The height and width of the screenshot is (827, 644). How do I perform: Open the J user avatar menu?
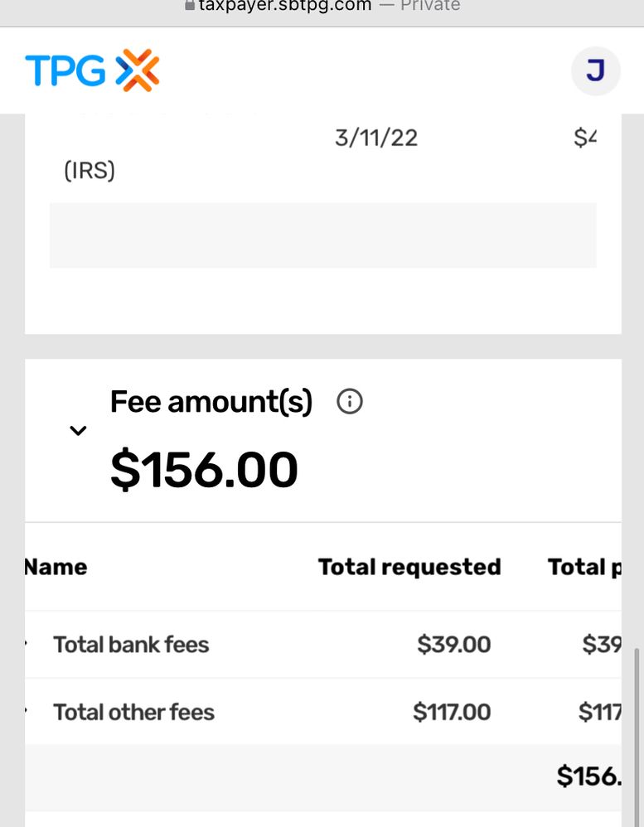[x=595, y=71]
